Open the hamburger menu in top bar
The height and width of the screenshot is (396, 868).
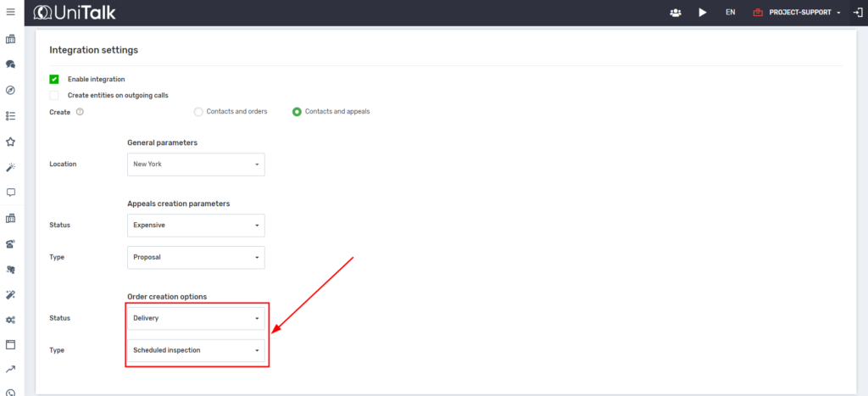tap(10, 12)
